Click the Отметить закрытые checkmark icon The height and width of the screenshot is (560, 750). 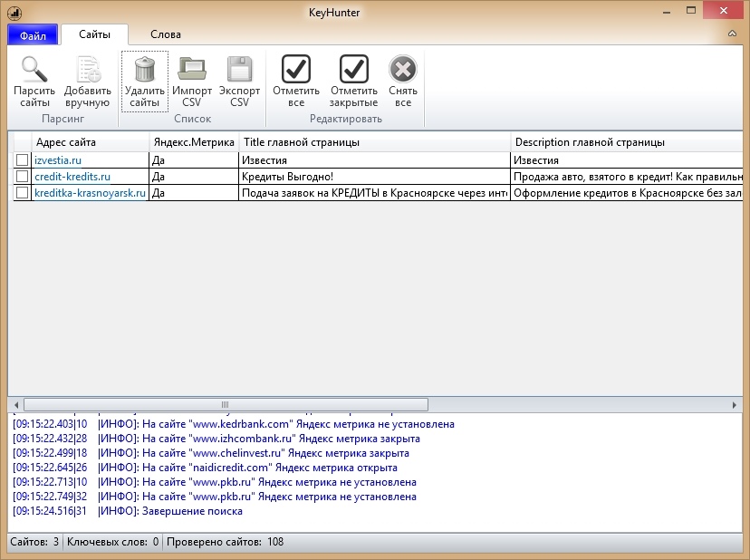point(353,69)
